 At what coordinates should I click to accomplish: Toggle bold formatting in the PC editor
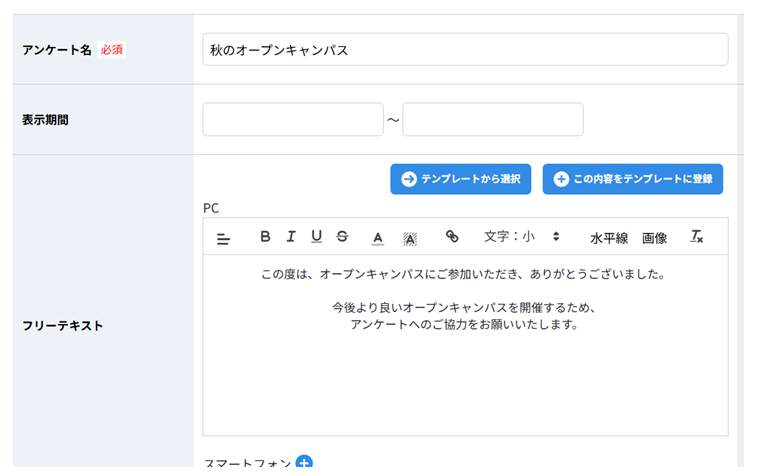[x=265, y=236]
